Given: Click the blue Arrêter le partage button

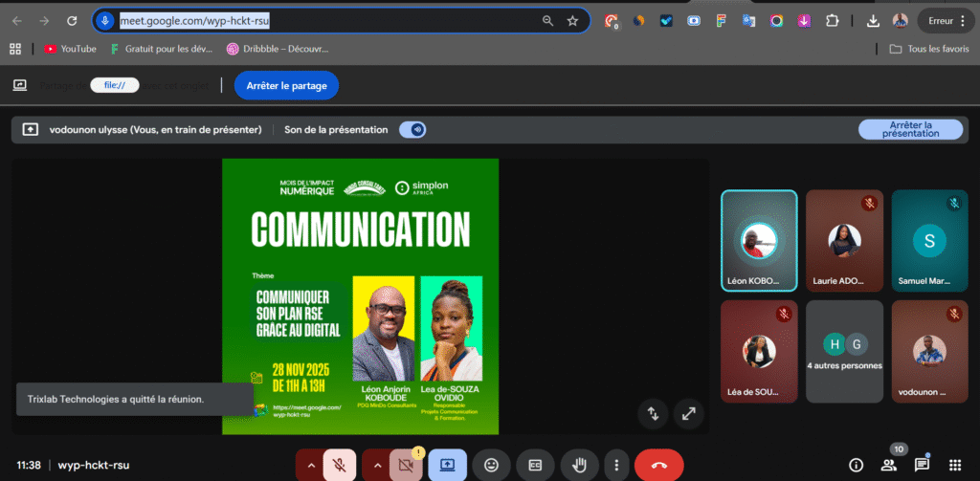Looking at the screenshot, I should [x=286, y=85].
